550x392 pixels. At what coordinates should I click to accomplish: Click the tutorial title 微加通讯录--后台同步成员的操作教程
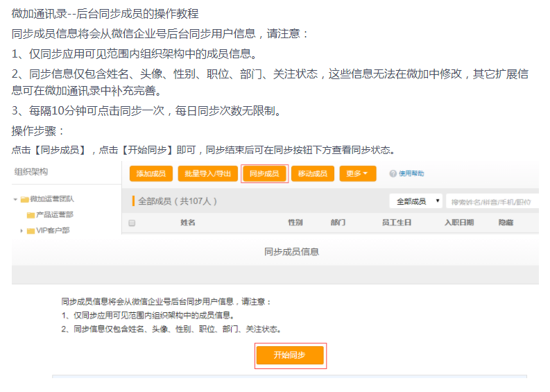[105, 14]
